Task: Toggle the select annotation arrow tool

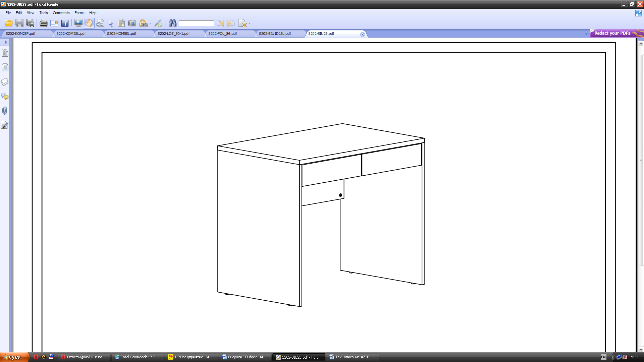Action: [111, 23]
